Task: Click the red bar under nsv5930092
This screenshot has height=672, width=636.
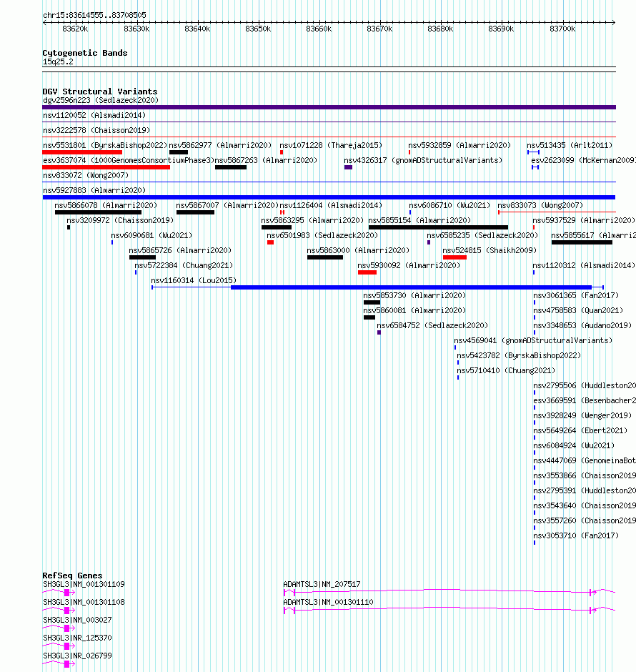Action: pos(367,272)
